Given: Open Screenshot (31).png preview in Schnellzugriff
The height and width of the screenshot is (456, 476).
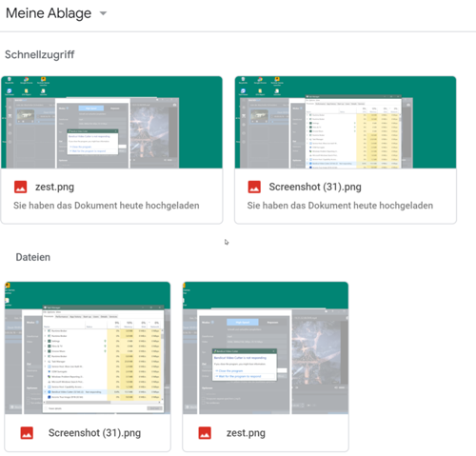Looking at the screenshot, I should 346,122.
